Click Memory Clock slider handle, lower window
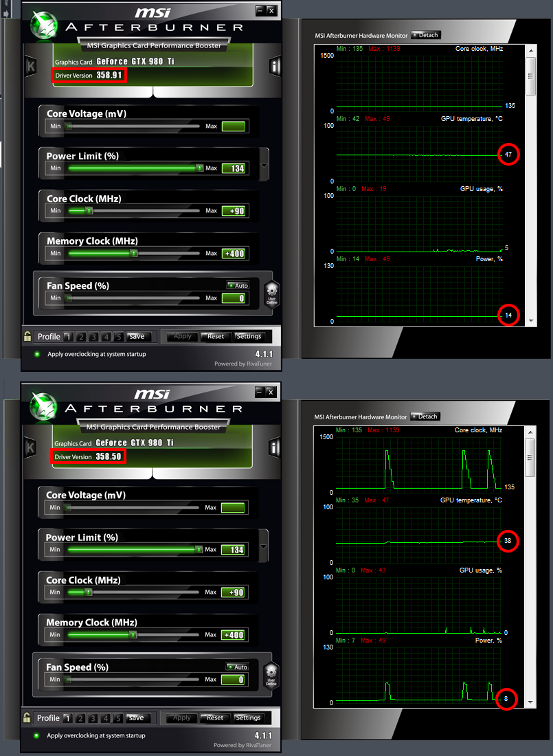The image size is (553, 756). tap(133, 634)
